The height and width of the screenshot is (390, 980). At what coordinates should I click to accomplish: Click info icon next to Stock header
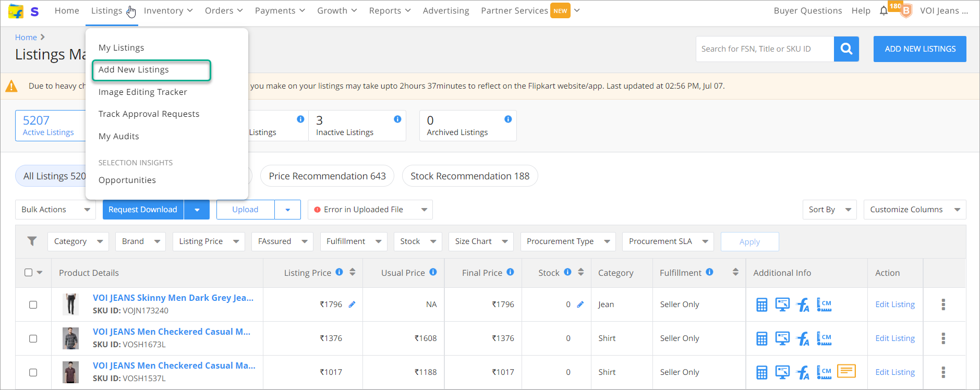tap(567, 272)
